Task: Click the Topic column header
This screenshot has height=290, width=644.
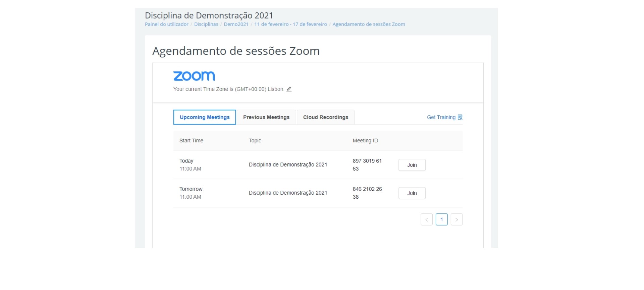Action: click(255, 141)
